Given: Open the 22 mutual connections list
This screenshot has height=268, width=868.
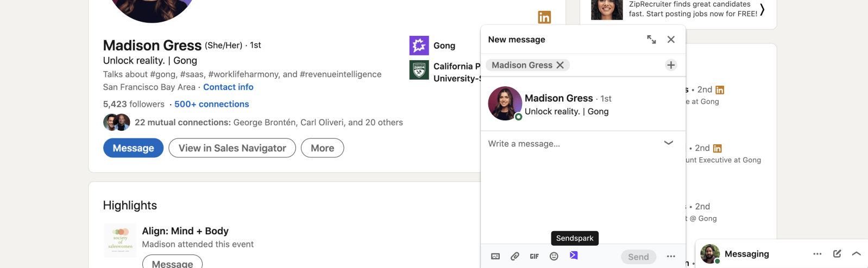Looking at the screenshot, I should tap(269, 123).
